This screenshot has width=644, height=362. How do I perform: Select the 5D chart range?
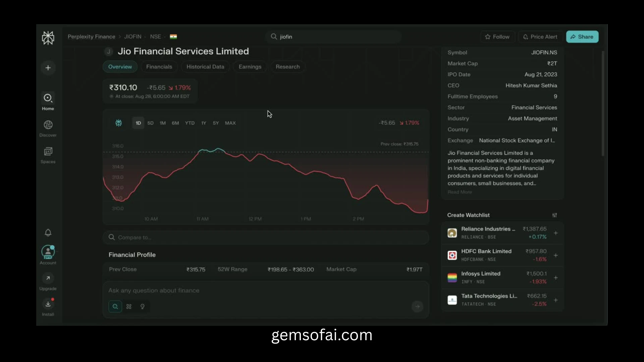(151, 123)
